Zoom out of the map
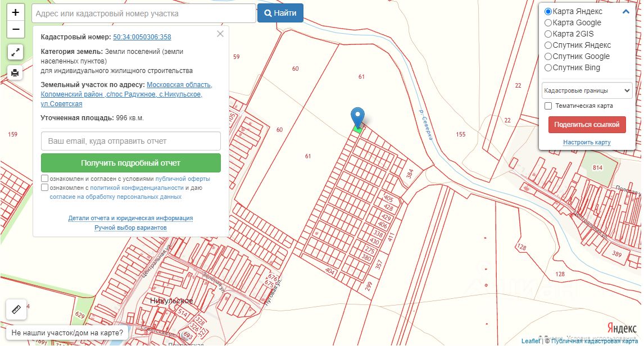The width and height of the screenshot is (644, 346). point(15,29)
